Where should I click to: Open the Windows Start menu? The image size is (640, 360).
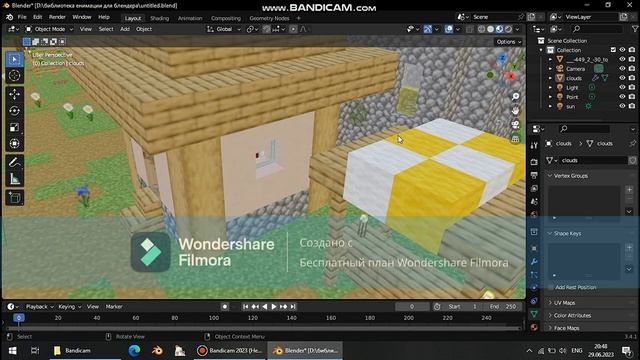click(13, 351)
